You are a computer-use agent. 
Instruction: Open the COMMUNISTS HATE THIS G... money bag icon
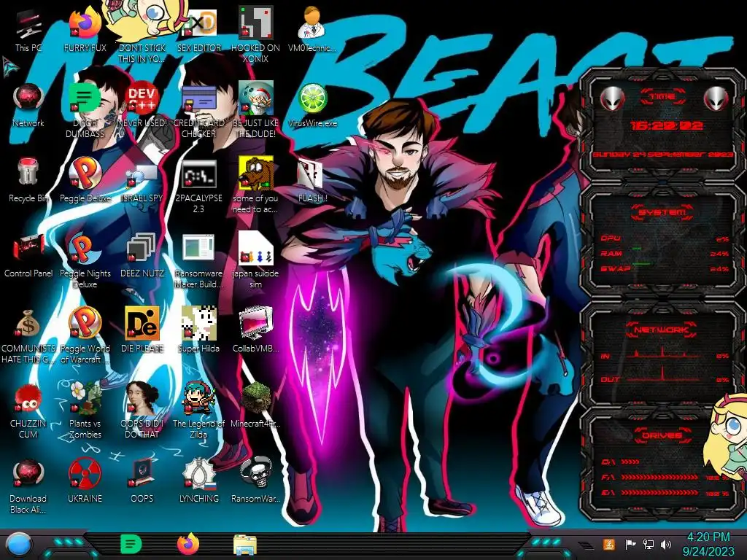(28, 336)
